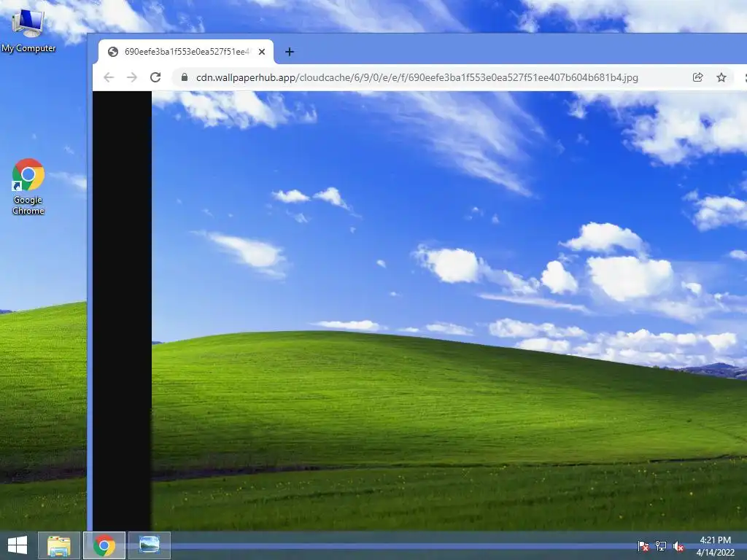Go forward in Chrome
Image resolution: width=747 pixels, height=560 pixels.
132,77
